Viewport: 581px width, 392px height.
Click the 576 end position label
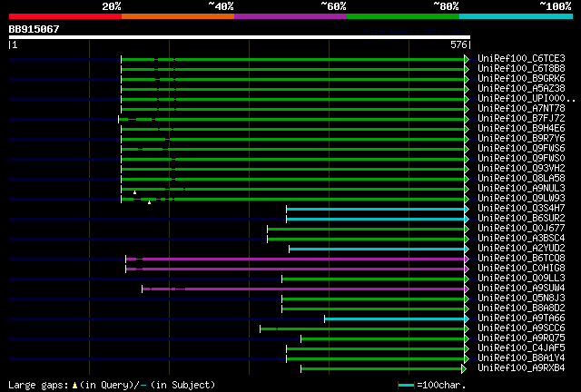pyautogui.click(x=458, y=44)
